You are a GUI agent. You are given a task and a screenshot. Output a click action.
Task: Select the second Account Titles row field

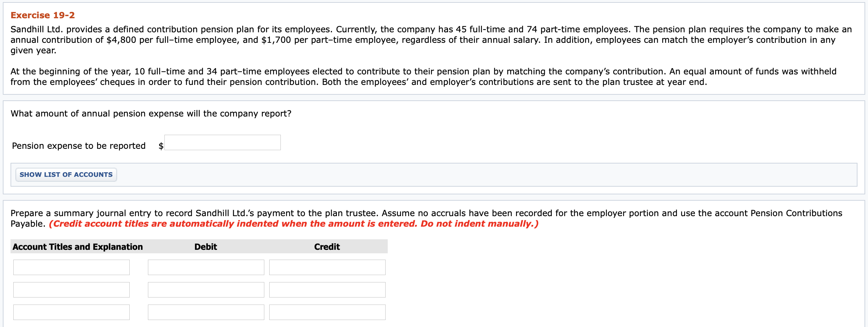coord(71,289)
